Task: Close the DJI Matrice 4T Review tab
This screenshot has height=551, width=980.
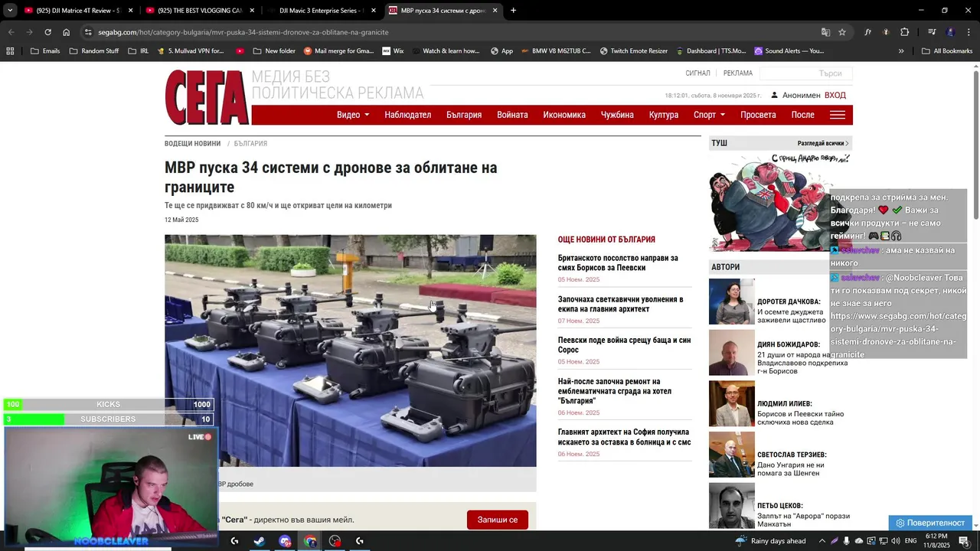Action: coord(131,11)
